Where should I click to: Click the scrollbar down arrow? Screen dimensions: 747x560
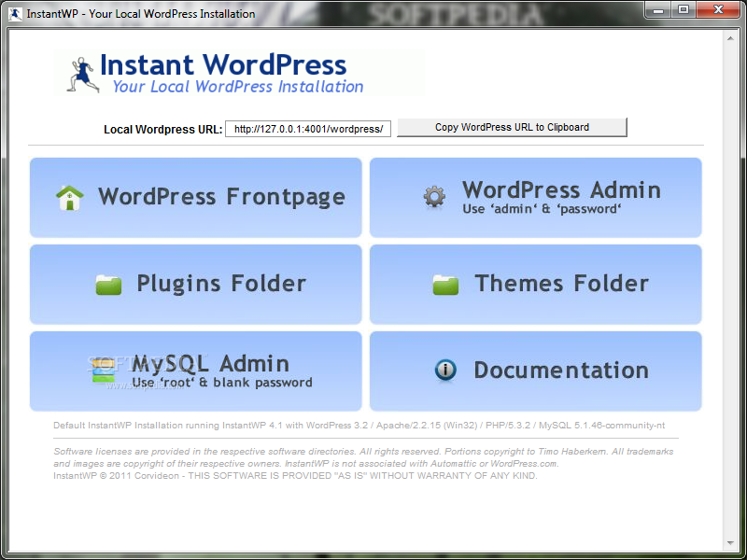[730, 543]
